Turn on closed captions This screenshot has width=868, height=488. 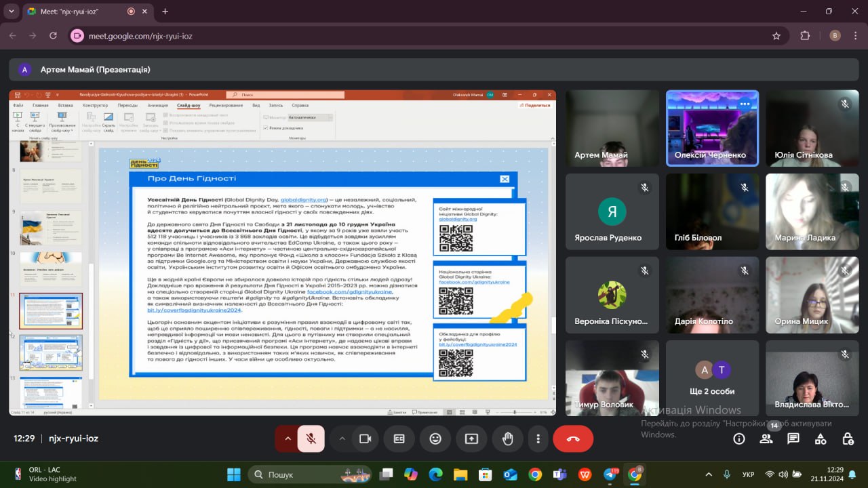click(399, 439)
